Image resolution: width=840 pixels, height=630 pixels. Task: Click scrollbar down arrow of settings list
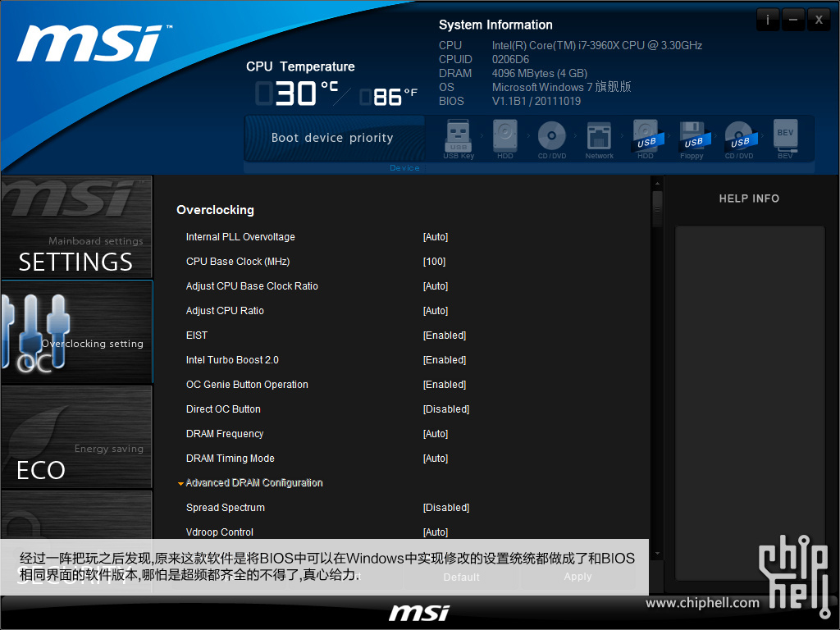pos(657,554)
